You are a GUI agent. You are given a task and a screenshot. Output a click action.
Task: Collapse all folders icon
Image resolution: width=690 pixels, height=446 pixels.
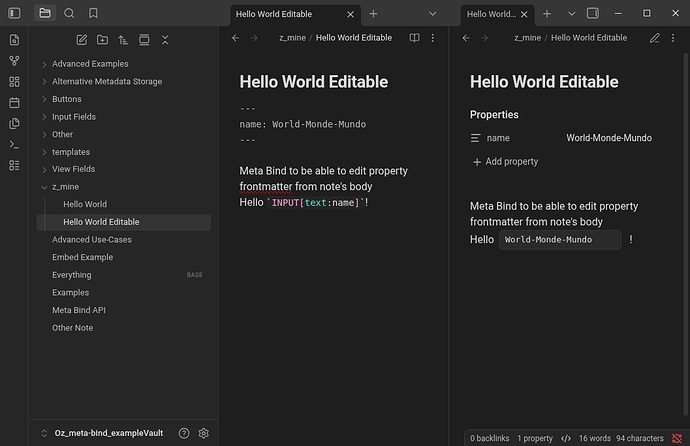pyautogui.click(x=165, y=40)
